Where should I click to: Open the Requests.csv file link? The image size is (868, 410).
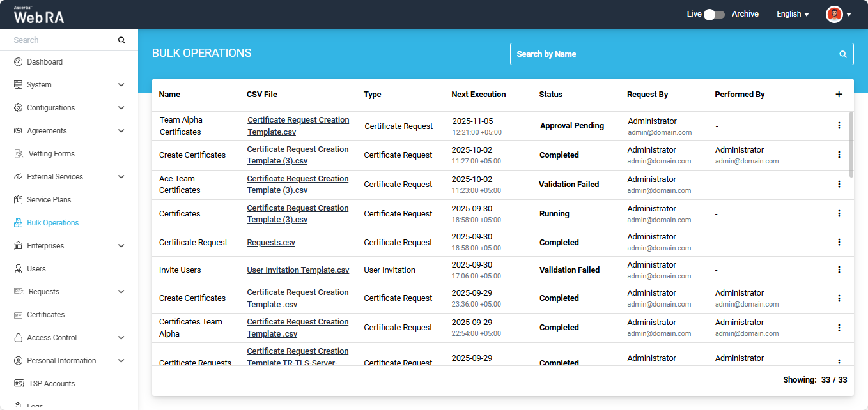tap(271, 243)
